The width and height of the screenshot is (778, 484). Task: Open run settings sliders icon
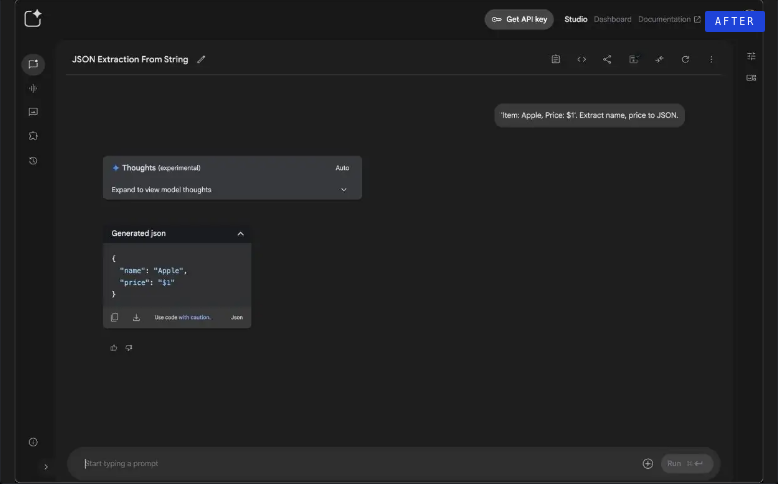(751, 57)
